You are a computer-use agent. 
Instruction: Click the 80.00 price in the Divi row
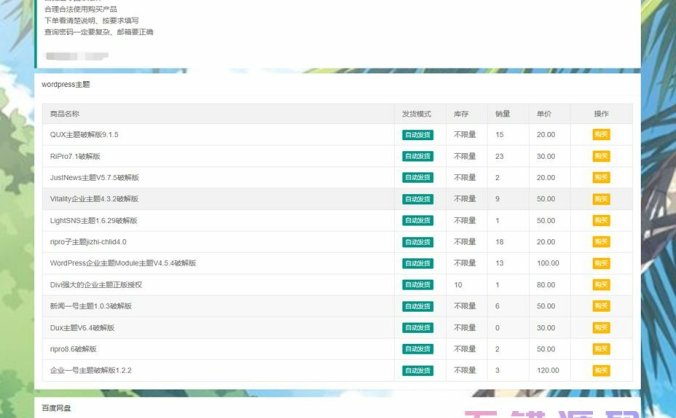(546, 284)
